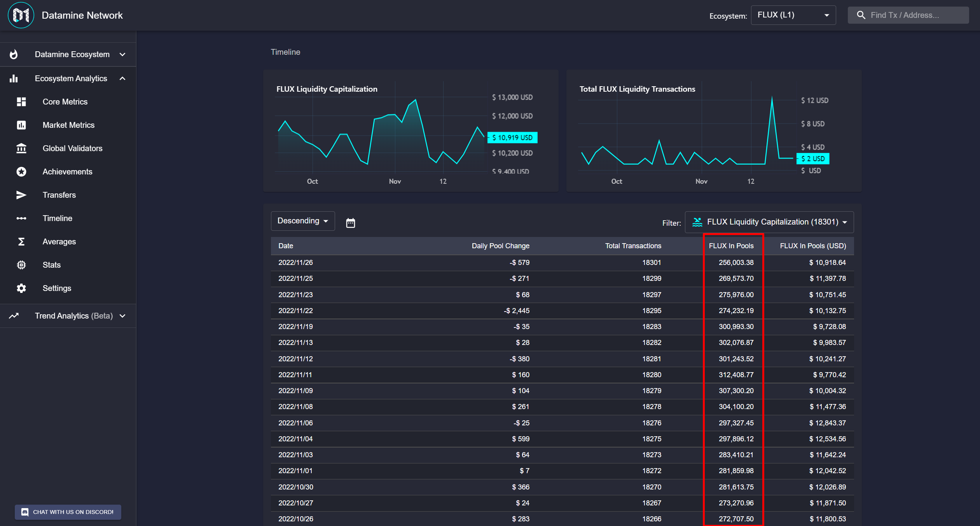Click Chat With Us On Discord button
Image resolution: width=980 pixels, height=526 pixels.
[x=68, y=512]
